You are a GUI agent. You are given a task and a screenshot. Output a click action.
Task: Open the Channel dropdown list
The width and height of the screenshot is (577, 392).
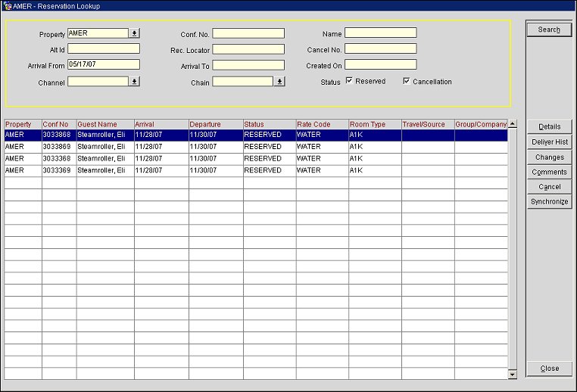click(134, 82)
